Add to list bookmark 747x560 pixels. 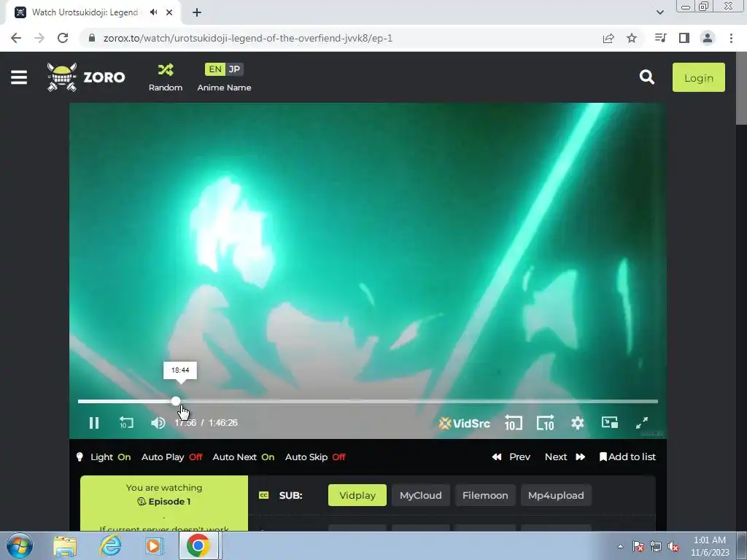(627, 457)
